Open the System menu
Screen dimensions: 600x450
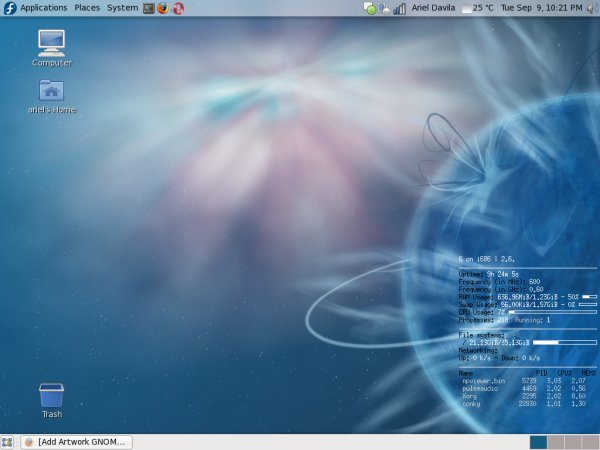pos(122,8)
